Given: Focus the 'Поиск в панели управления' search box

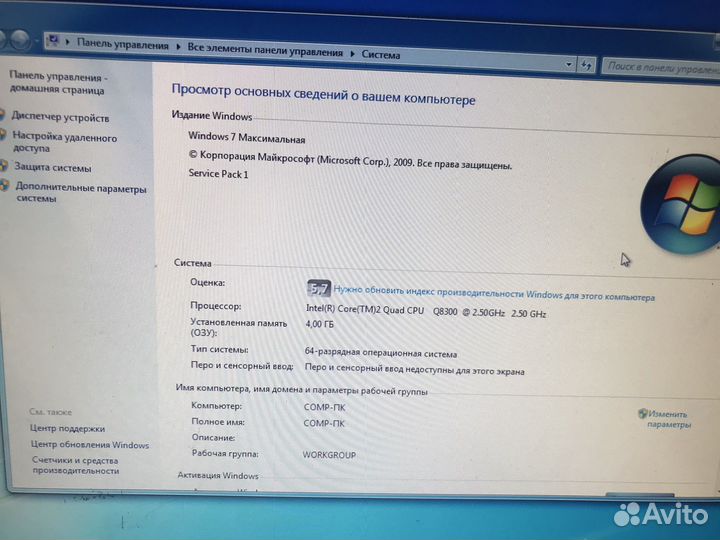Looking at the screenshot, I should coord(661,68).
